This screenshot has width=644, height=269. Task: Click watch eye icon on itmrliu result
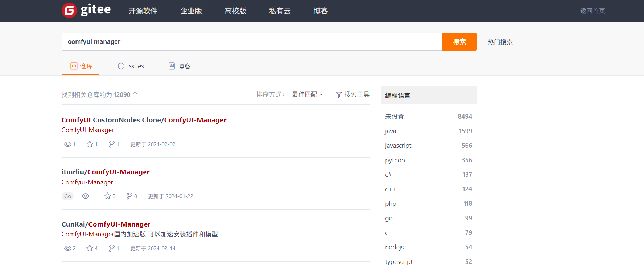(85, 196)
